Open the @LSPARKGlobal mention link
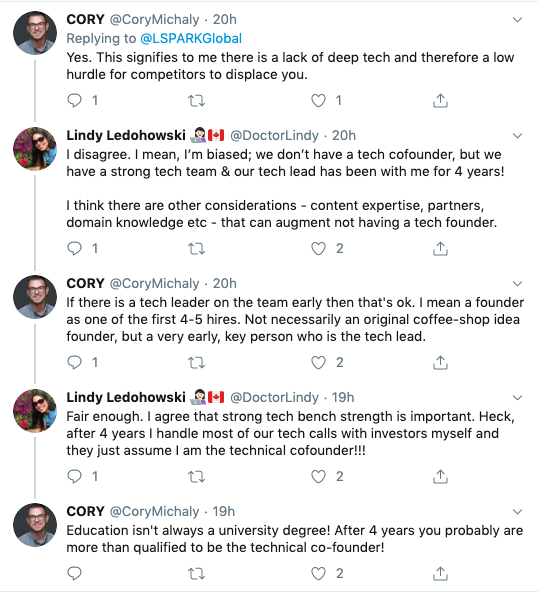The height and width of the screenshot is (592, 538). (191, 39)
